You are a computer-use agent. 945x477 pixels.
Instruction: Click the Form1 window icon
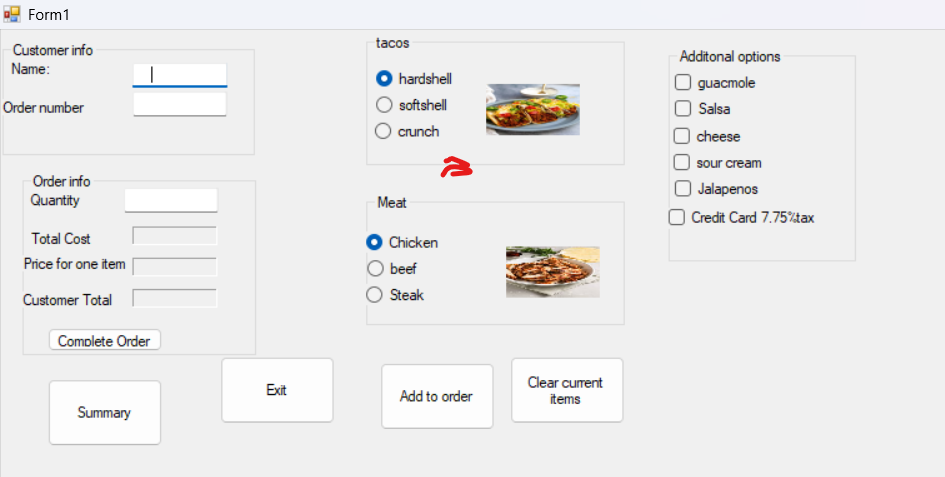(x=12, y=15)
